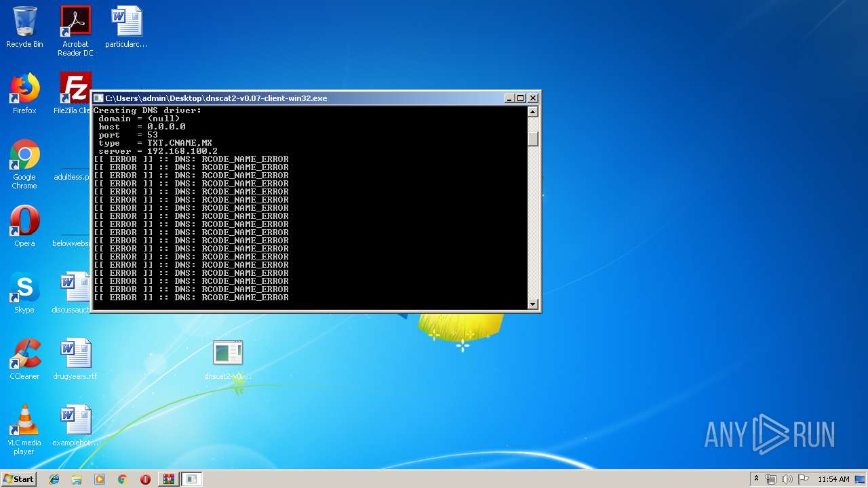Viewport: 868px width, 488px height.
Task: Close the dnscat2 console window
Action: pos(533,98)
